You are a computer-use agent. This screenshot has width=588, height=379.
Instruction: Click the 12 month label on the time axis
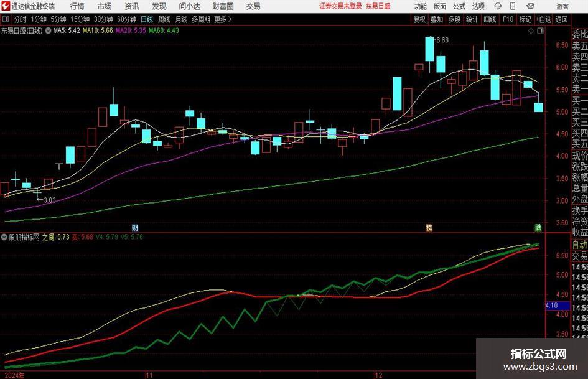pos(379,375)
